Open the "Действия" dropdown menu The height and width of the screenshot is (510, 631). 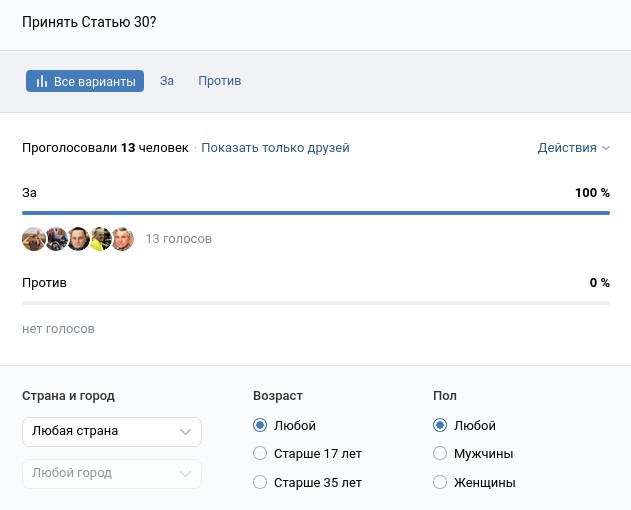point(573,148)
